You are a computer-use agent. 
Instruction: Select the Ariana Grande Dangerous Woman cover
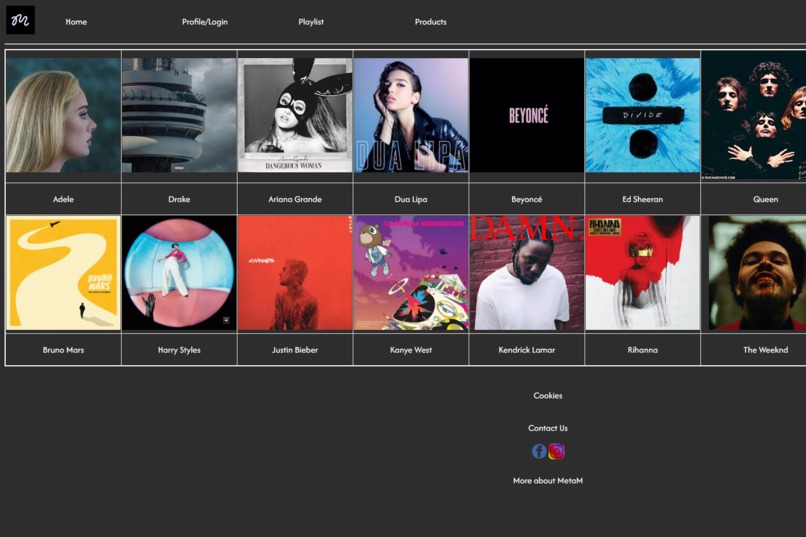pos(295,115)
